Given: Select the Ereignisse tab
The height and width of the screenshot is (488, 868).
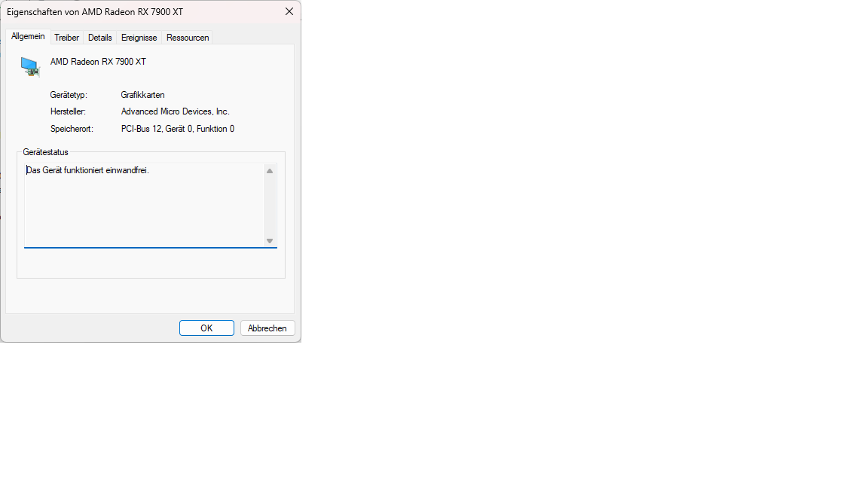Looking at the screenshot, I should pos(139,38).
